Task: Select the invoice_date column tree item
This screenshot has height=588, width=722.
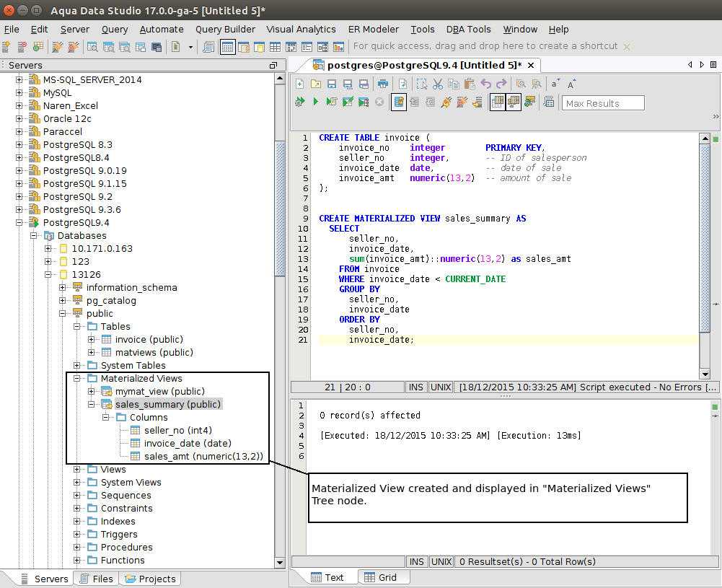Action: tap(187, 443)
